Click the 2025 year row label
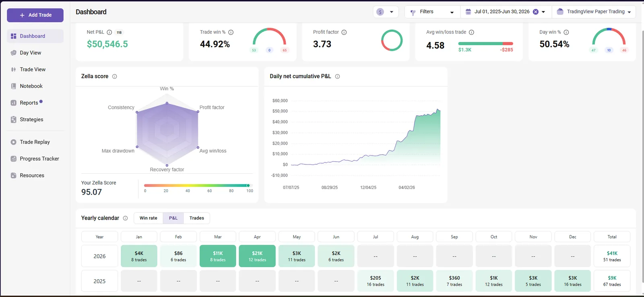 pos(99,281)
